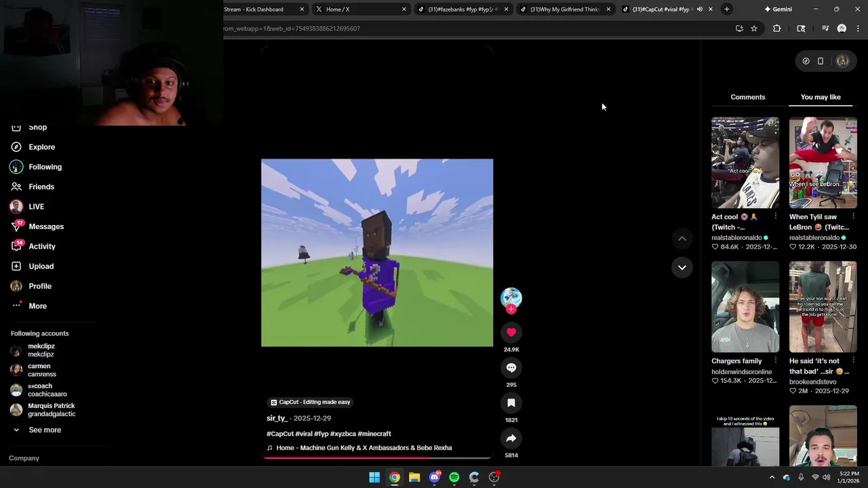Click the Minecraft video player

click(377, 253)
